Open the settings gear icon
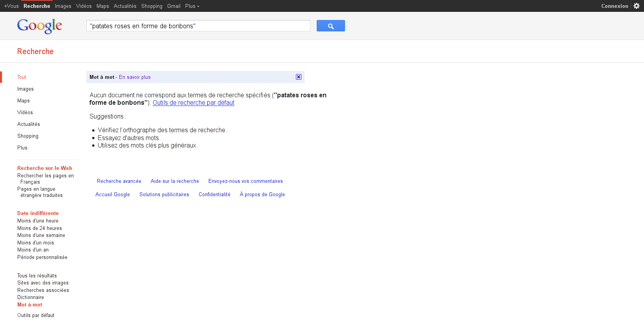Screen dimensions: 644x330 pyautogui.click(x=637, y=6)
